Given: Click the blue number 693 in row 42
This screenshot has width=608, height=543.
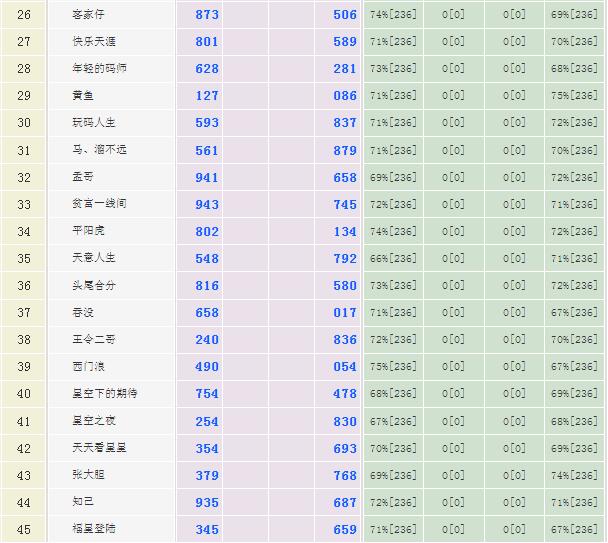Looking at the screenshot, I should point(345,448).
